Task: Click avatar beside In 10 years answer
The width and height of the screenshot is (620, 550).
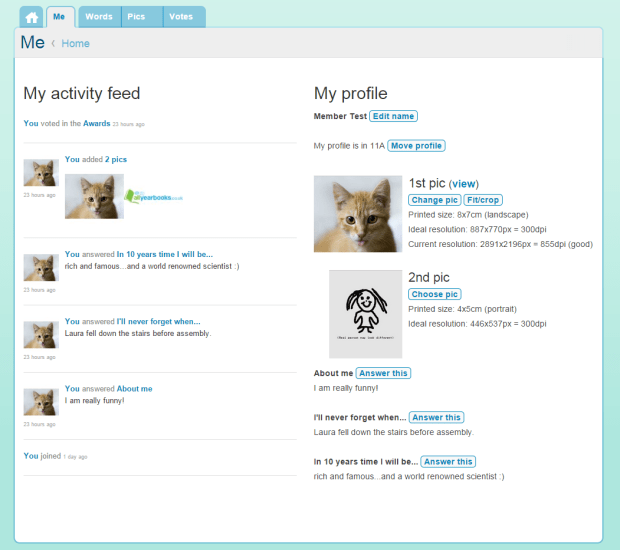Action: 41,268
